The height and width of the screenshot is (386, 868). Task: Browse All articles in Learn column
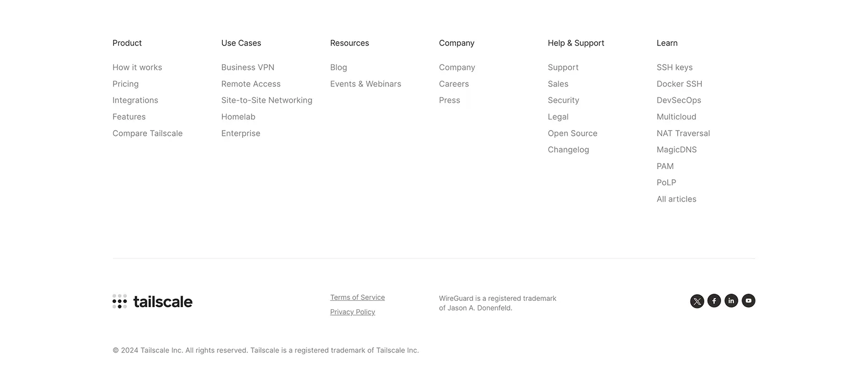[x=676, y=199]
